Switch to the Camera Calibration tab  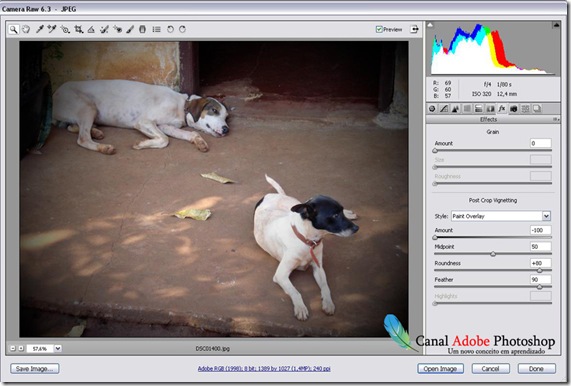coord(513,109)
